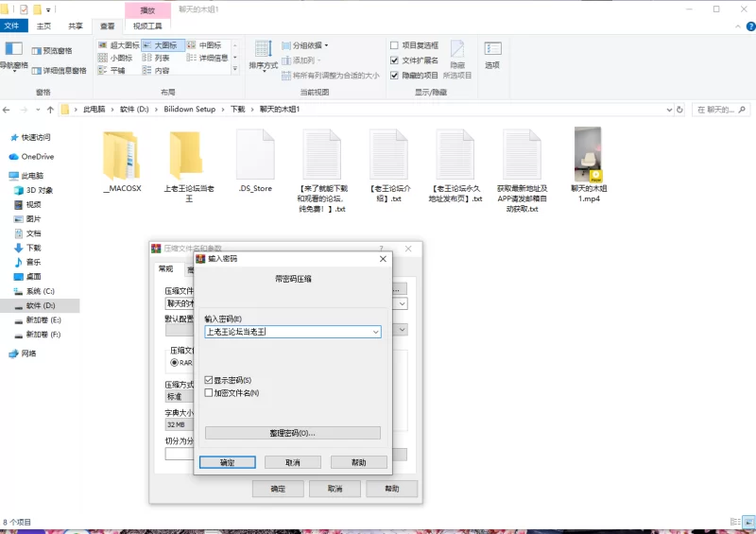Enable the 加密文件名 checkbox

point(209,392)
